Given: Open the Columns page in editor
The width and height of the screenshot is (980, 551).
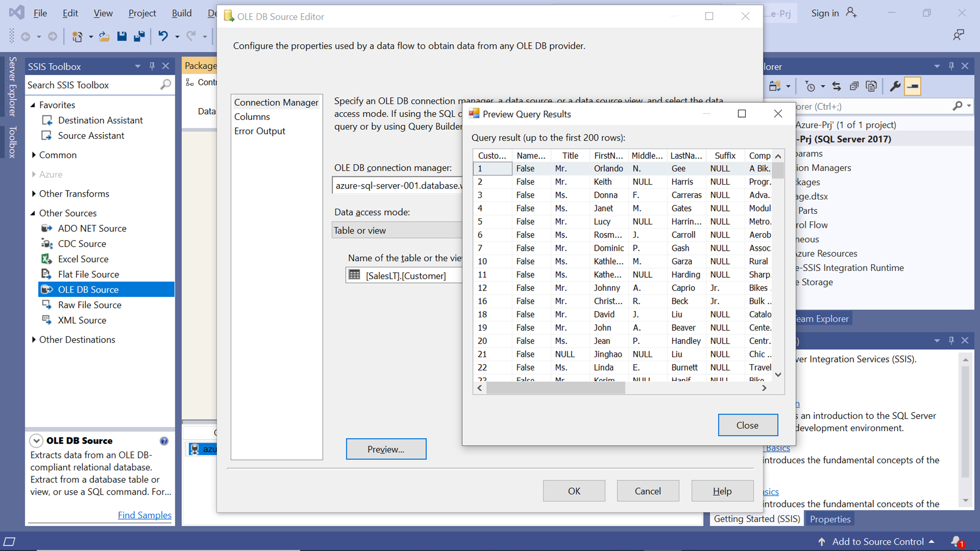Looking at the screenshot, I should point(252,117).
